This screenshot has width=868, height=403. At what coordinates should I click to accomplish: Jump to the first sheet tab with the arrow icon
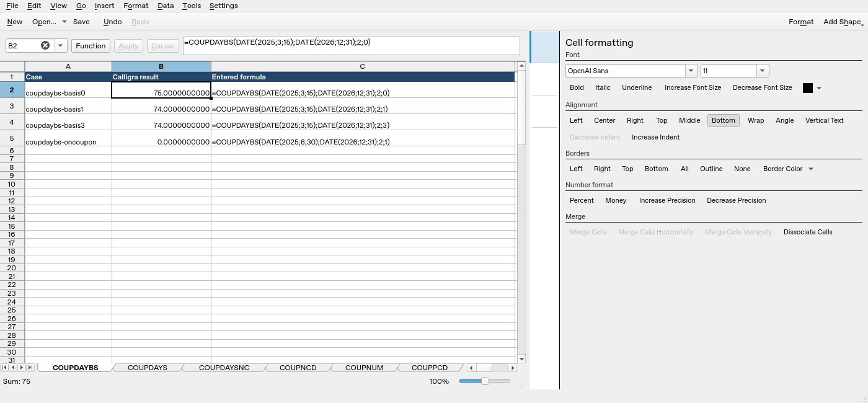point(5,368)
